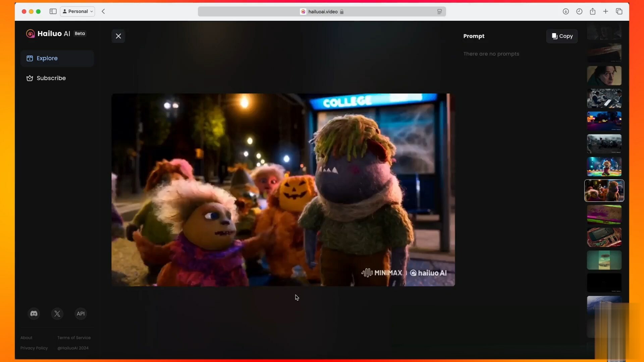
Task: Open the Explore section
Action: 57,58
